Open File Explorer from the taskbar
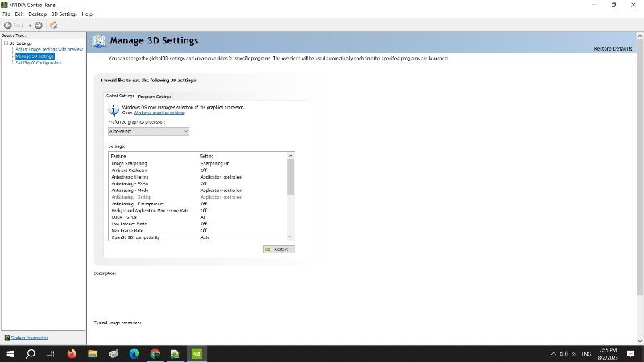644x362 pixels. point(93,354)
